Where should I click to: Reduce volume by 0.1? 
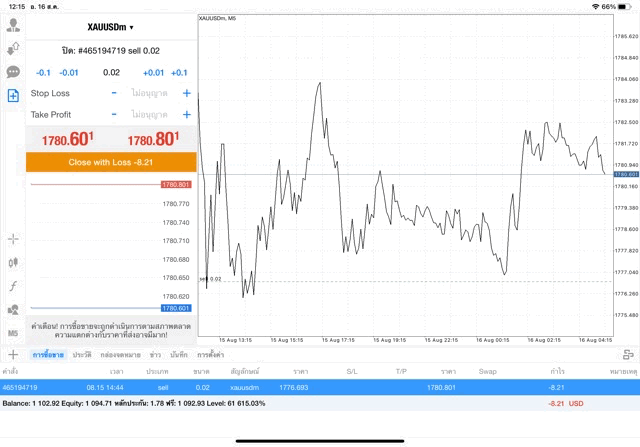coord(43,72)
